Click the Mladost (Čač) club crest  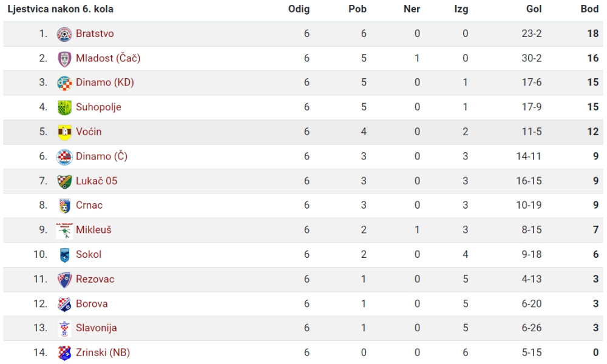[64, 59]
